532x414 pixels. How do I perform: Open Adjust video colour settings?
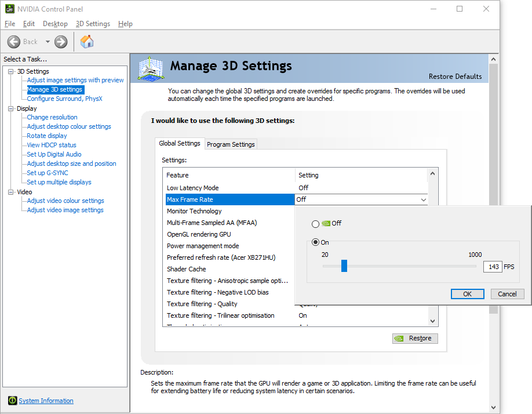[x=65, y=201]
